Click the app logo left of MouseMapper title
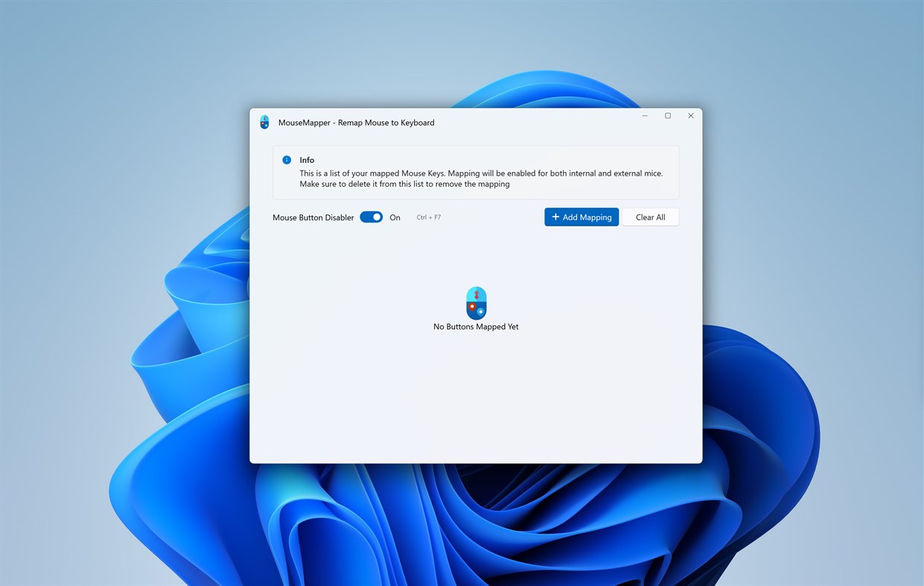This screenshot has width=924, height=586. (264, 121)
